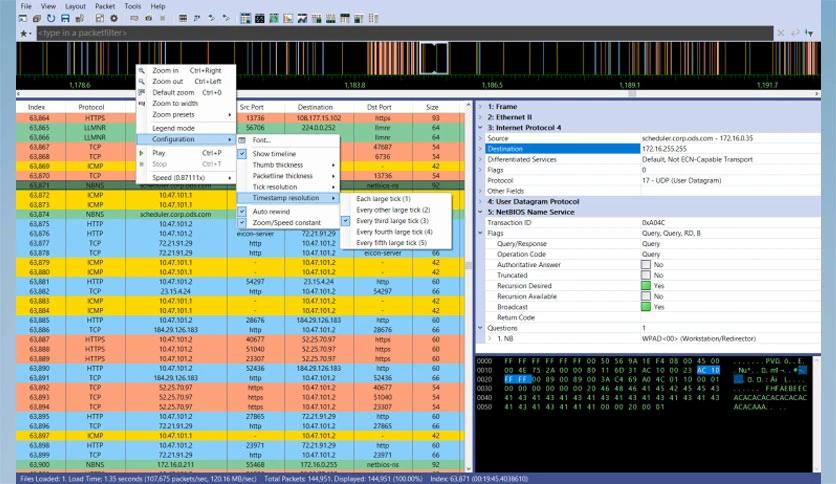This screenshot has height=484, width=836.
Task: Open the Zoom presets submenu
Action: point(186,115)
